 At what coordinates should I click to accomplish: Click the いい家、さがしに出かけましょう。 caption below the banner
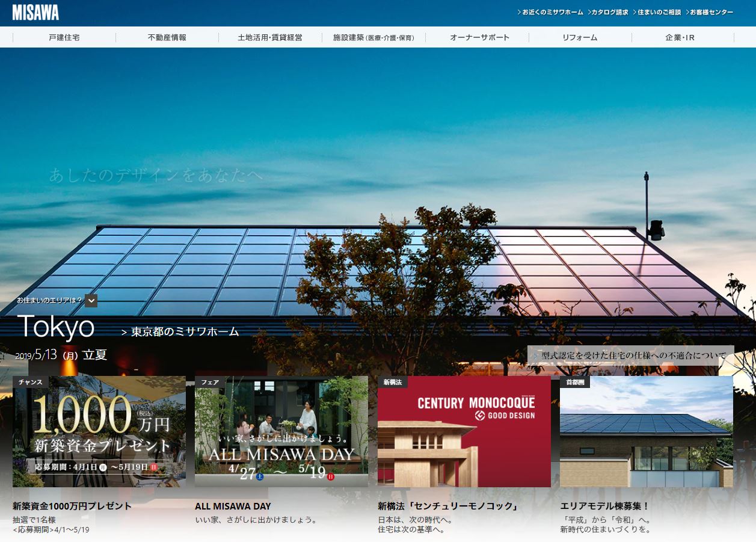(256, 520)
